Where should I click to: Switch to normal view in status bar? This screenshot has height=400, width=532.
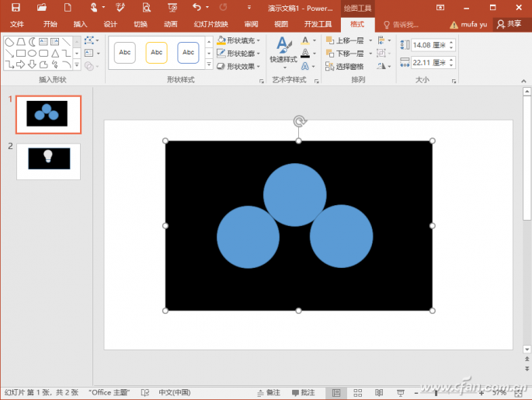coord(336,393)
